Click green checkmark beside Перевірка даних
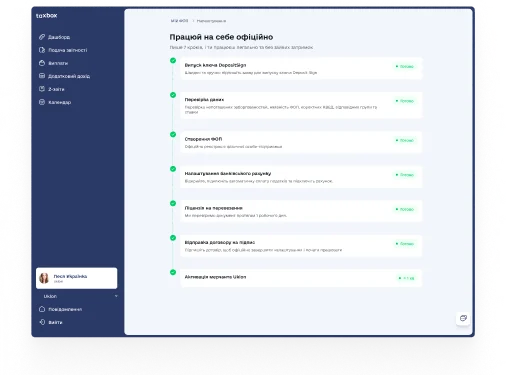The image size is (507, 375). [173, 95]
